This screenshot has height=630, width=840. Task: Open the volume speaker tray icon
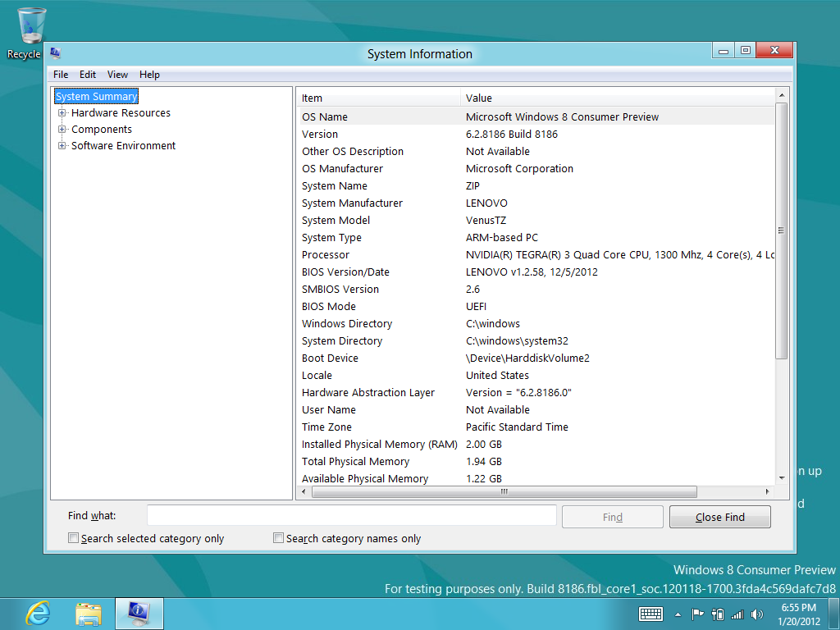756,614
